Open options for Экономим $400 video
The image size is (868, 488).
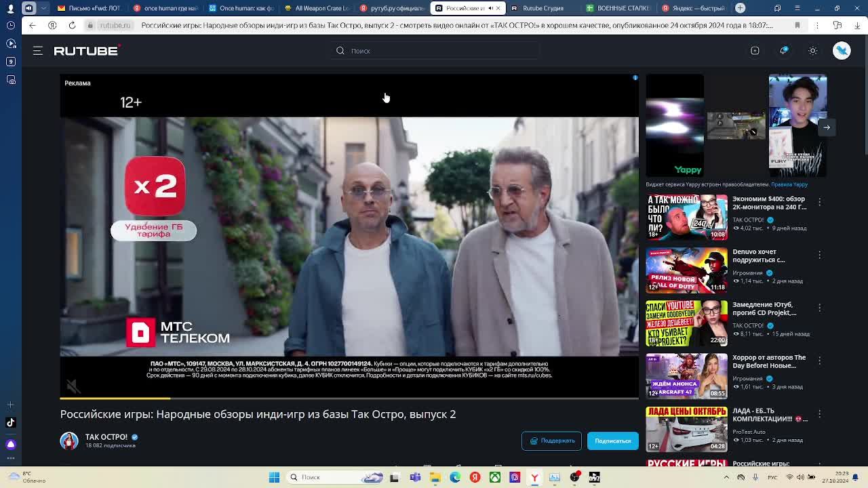point(819,202)
